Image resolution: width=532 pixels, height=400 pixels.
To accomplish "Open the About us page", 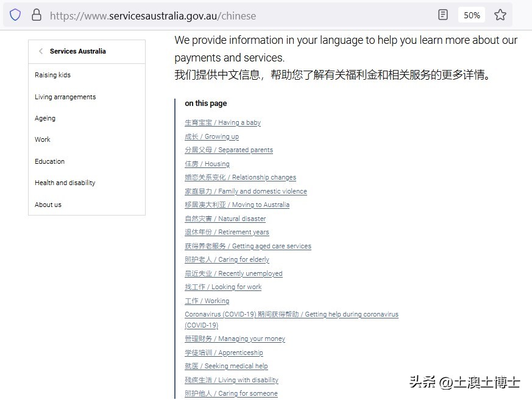I will click(x=48, y=205).
